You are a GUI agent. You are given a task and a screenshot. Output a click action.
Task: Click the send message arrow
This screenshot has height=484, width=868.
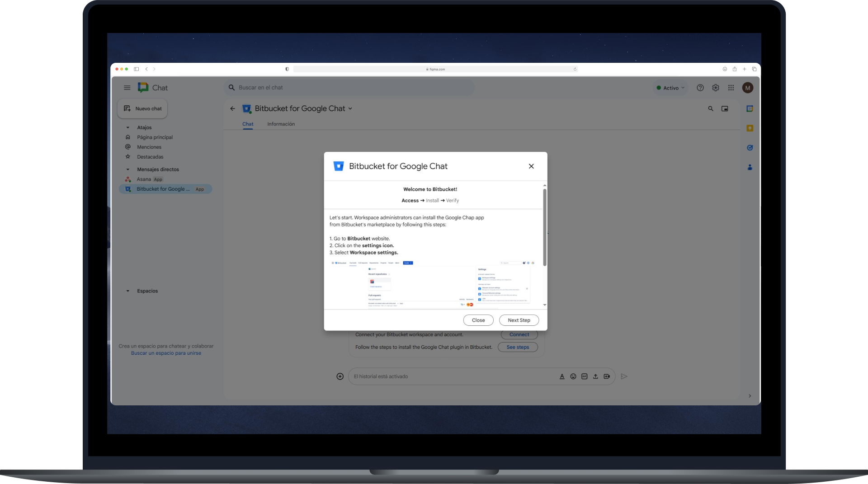pyautogui.click(x=624, y=376)
